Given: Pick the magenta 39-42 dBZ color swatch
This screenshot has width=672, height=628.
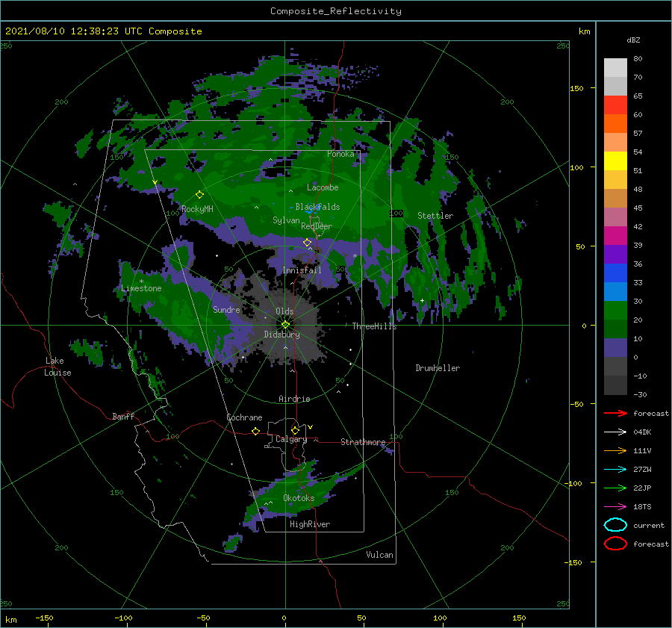Looking at the screenshot, I should point(615,236).
